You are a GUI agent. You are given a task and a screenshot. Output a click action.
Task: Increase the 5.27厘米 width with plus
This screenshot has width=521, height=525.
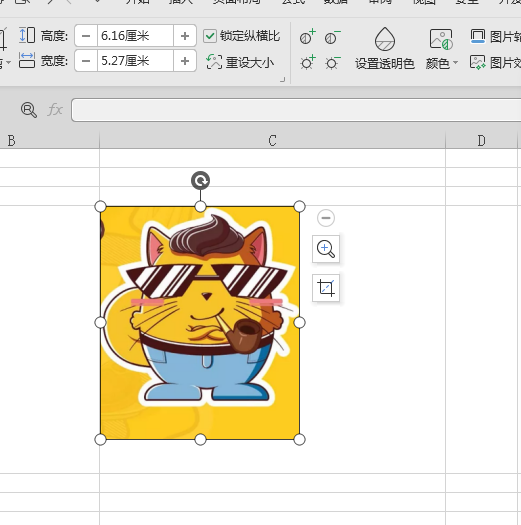click(184, 61)
